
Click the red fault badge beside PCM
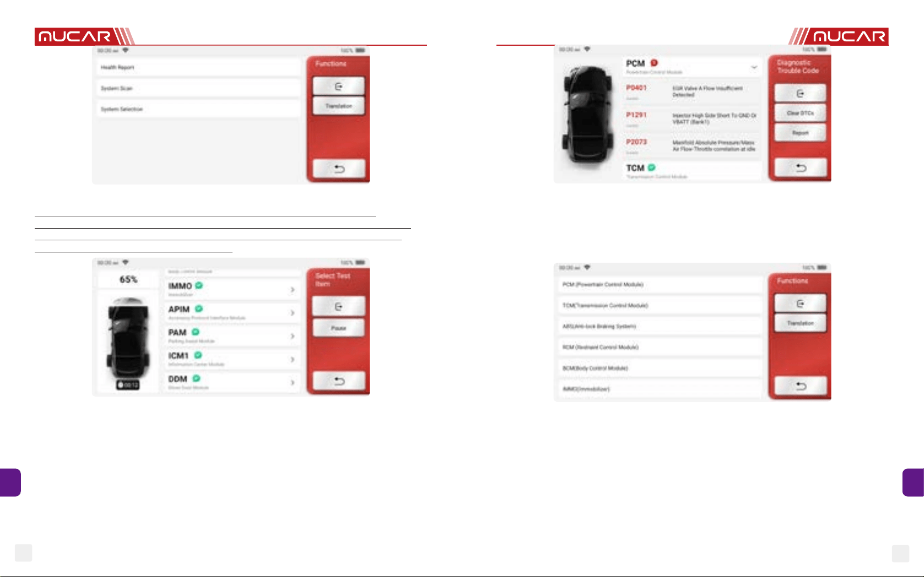654,63
